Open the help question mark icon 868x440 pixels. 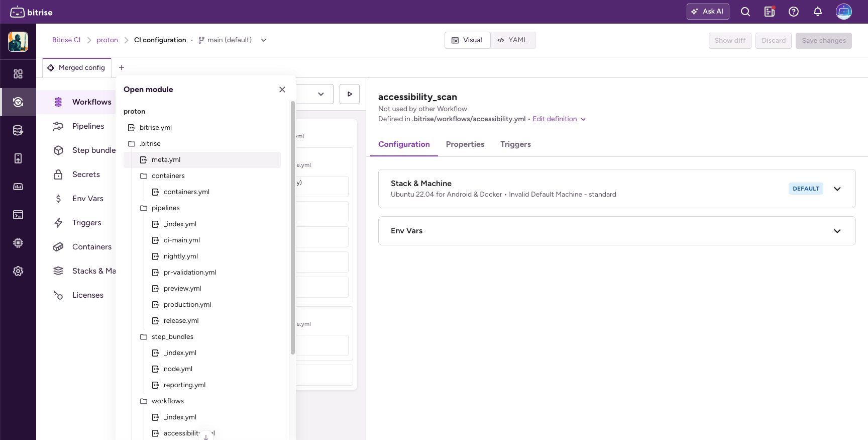tap(794, 12)
